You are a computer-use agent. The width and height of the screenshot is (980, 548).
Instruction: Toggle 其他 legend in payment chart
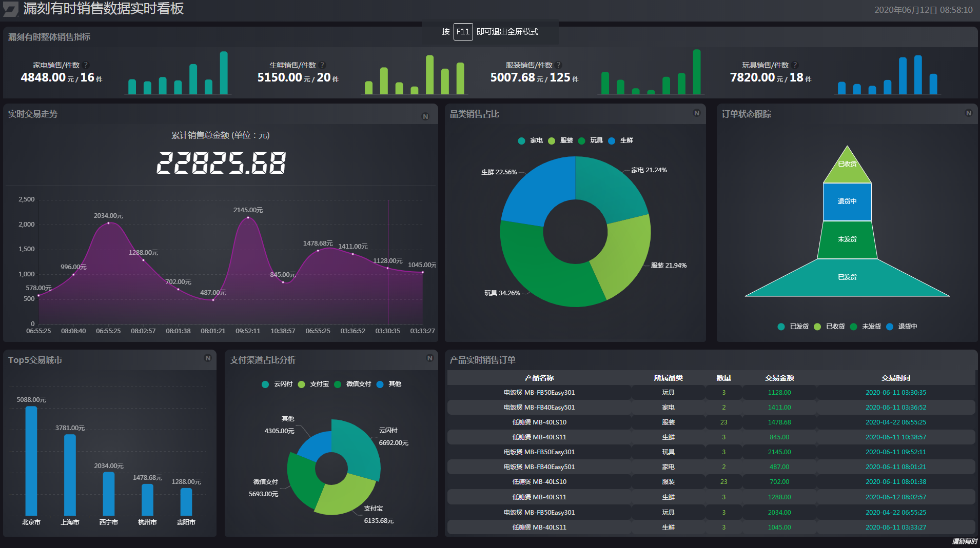click(389, 384)
